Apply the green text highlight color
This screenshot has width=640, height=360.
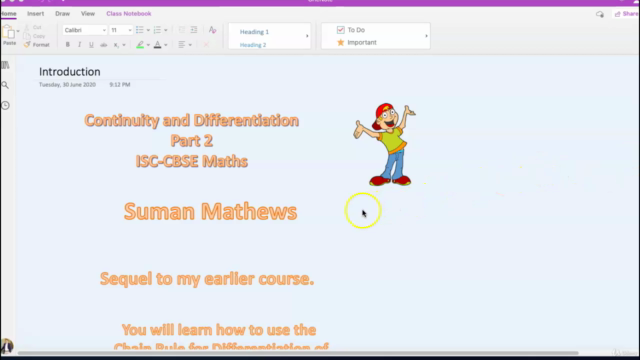pyautogui.click(x=140, y=44)
